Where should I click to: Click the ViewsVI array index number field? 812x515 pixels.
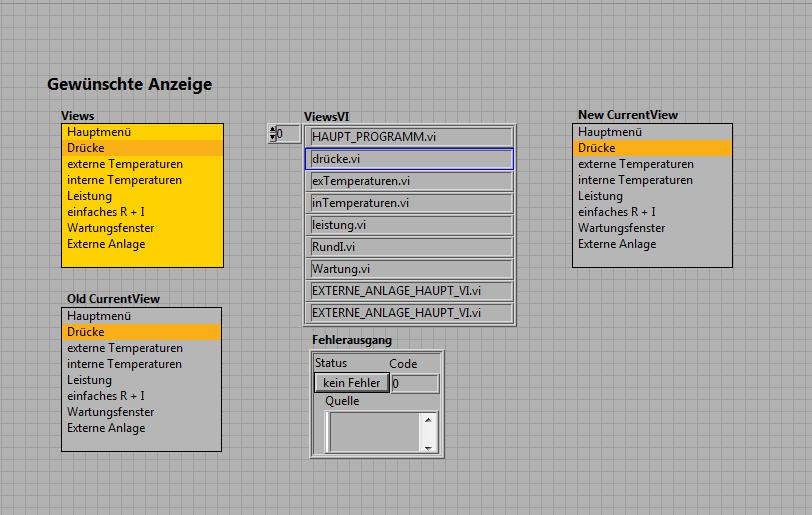tap(288, 134)
